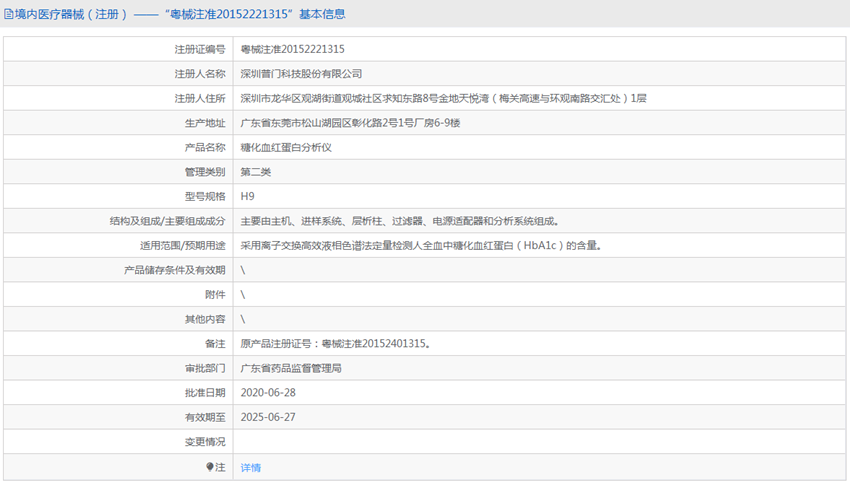
Task: Select remark 原产品注册证号 text
Action: [336, 344]
